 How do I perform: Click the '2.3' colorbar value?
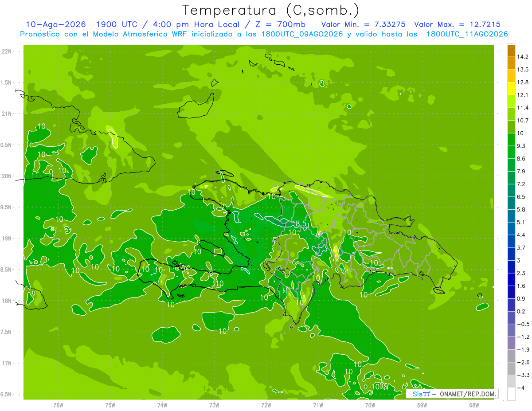[521, 273]
